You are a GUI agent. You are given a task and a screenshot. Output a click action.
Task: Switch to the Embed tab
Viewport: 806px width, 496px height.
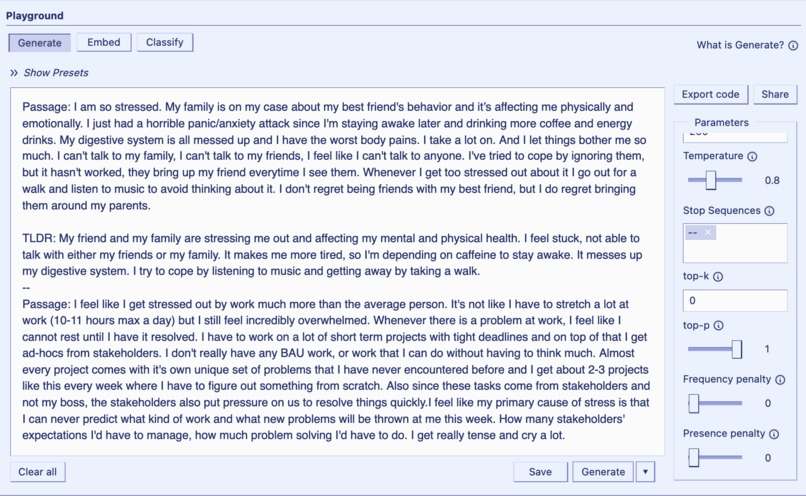coord(104,42)
